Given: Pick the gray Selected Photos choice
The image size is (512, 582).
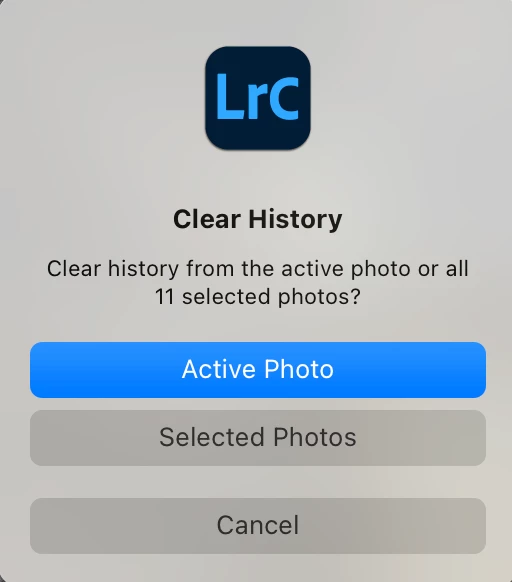Looking at the screenshot, I should pos(258,438).
